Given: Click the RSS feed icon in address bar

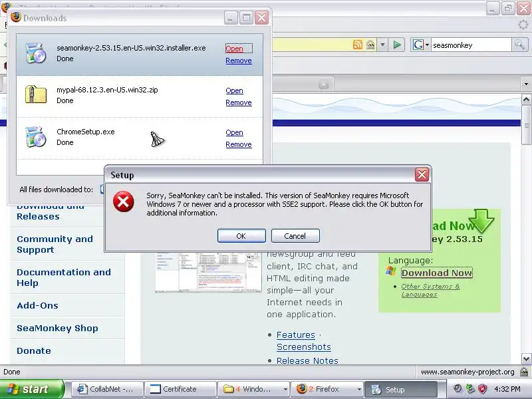Looking at the screenshot, I should [x=358, y=45].
